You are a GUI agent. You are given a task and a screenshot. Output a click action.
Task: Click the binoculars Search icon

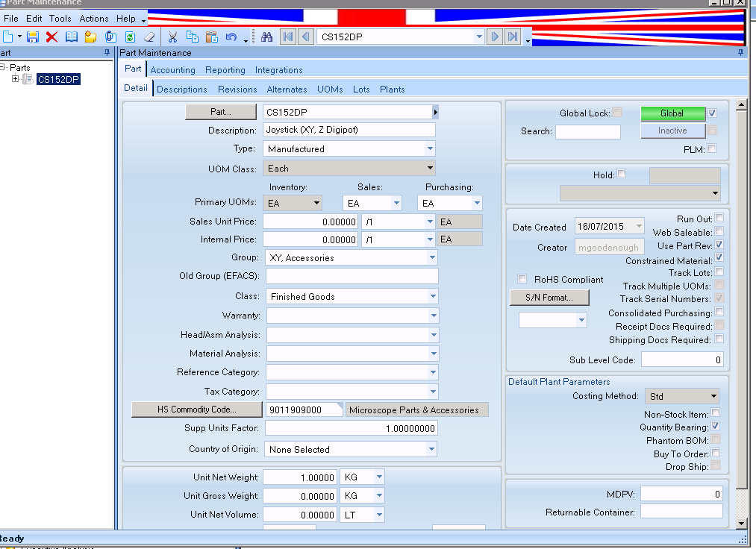[x=266, y=37]
